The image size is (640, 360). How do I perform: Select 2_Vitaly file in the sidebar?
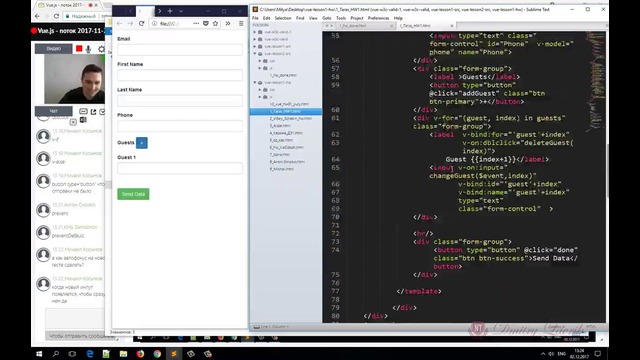point(291,118)
